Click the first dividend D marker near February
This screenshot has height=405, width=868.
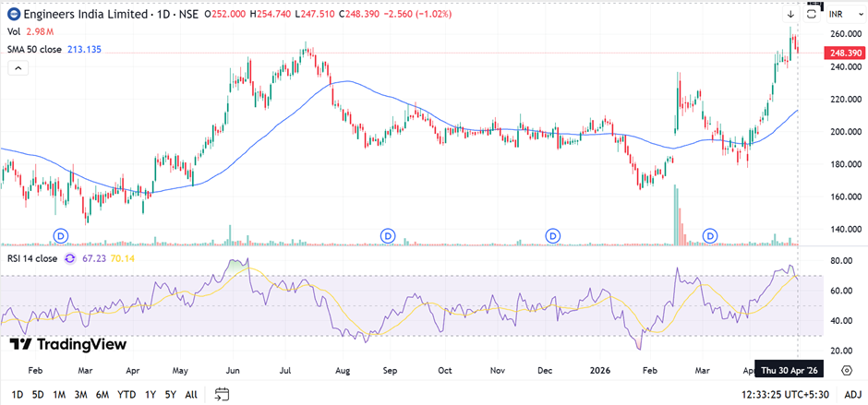click(62, 236)
